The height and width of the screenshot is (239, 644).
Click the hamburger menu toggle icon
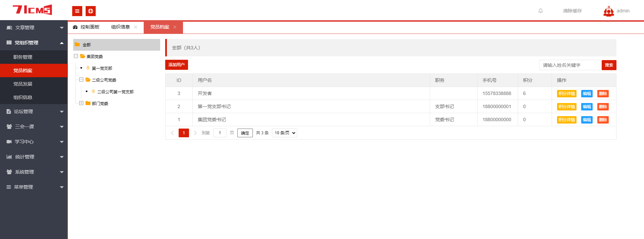(x=77, y=11)
